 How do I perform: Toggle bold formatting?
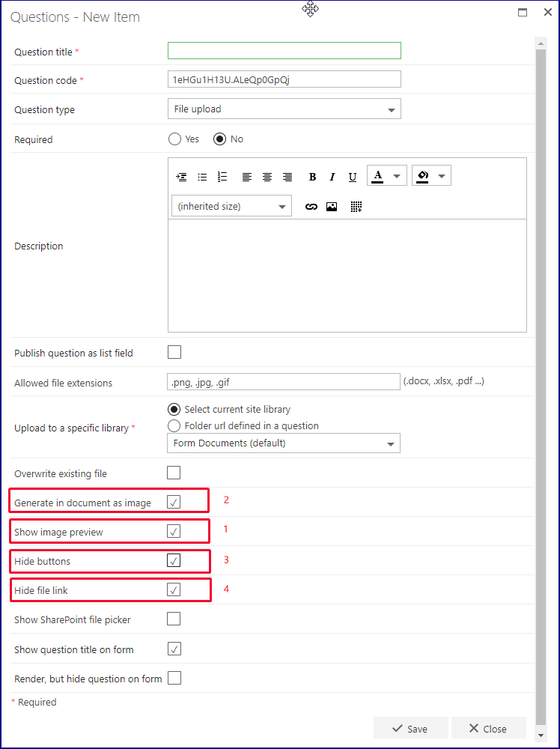pyautogui.click(x=312, y=178)
